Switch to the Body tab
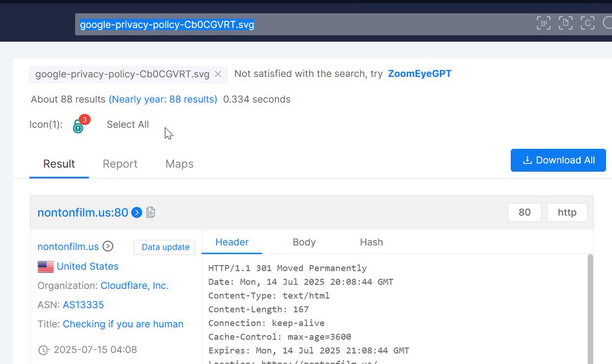612x364 pixels. click(304, 242)
